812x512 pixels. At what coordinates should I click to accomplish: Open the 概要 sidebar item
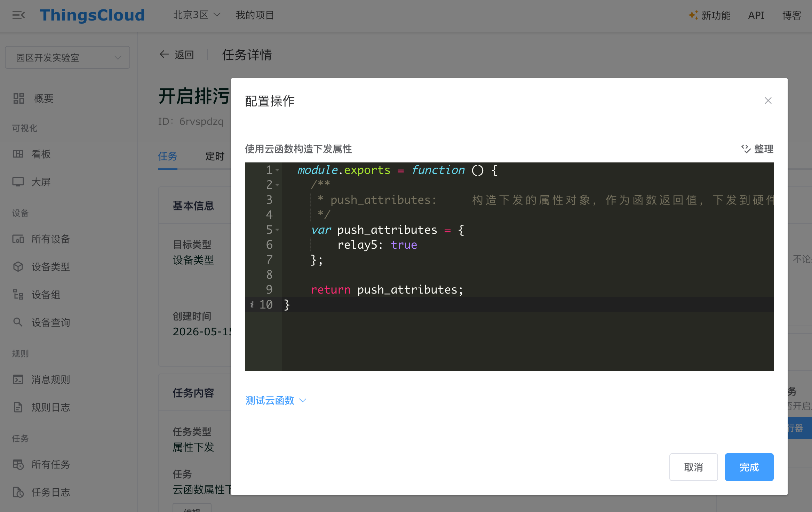[x=43, y=98]
